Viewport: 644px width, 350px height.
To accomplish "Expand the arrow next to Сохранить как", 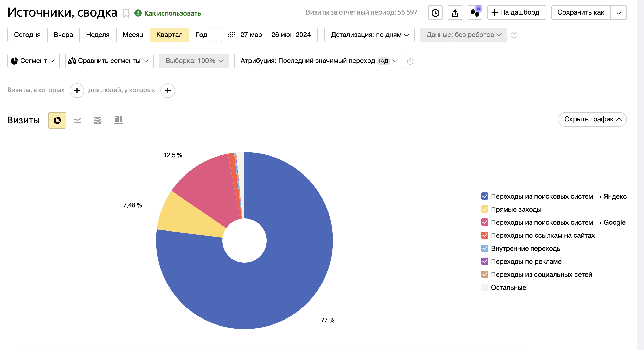I will (619, 13).
